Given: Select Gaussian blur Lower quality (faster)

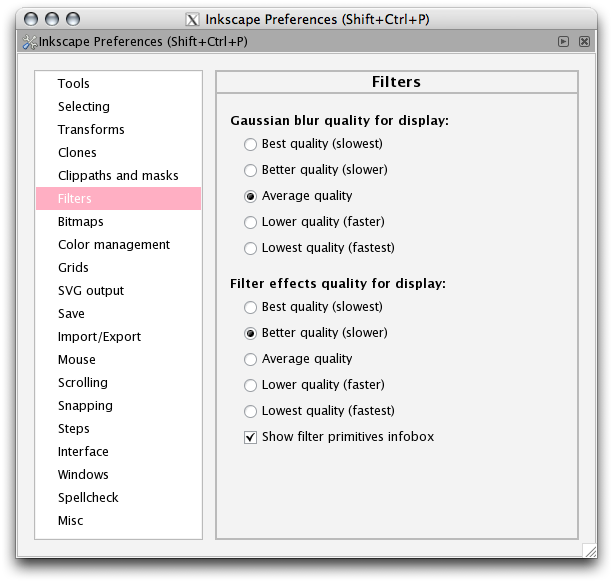Looking at the screenshot, I should coord(314,222).
